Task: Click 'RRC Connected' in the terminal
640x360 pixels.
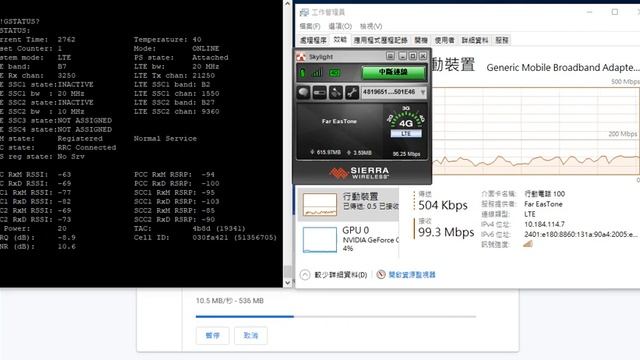Action: (87, 147)
